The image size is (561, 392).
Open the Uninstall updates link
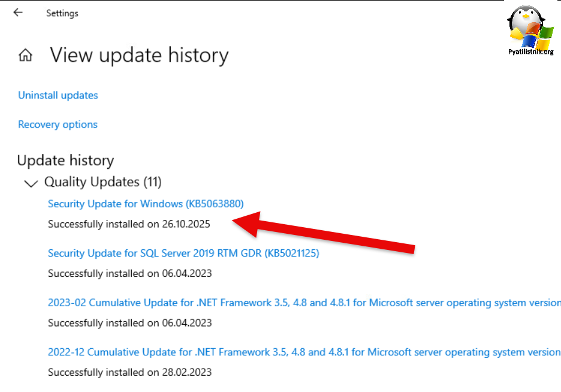(58, 95)
